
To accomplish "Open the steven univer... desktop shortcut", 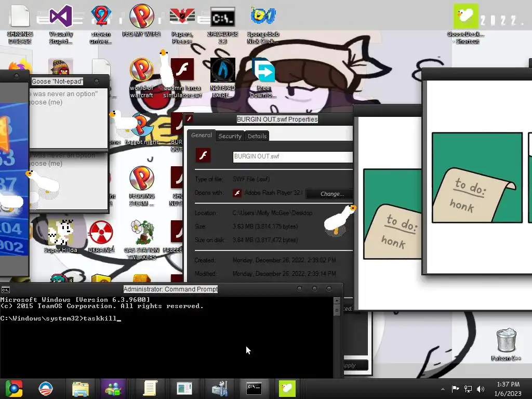I will [101, 24].
